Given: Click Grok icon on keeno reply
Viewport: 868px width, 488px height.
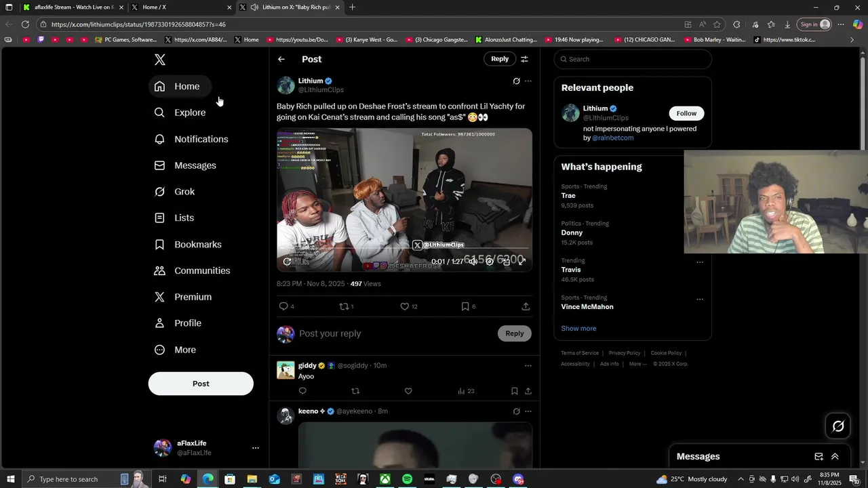Looking at the screenshot, I should (x=516, y=411).
